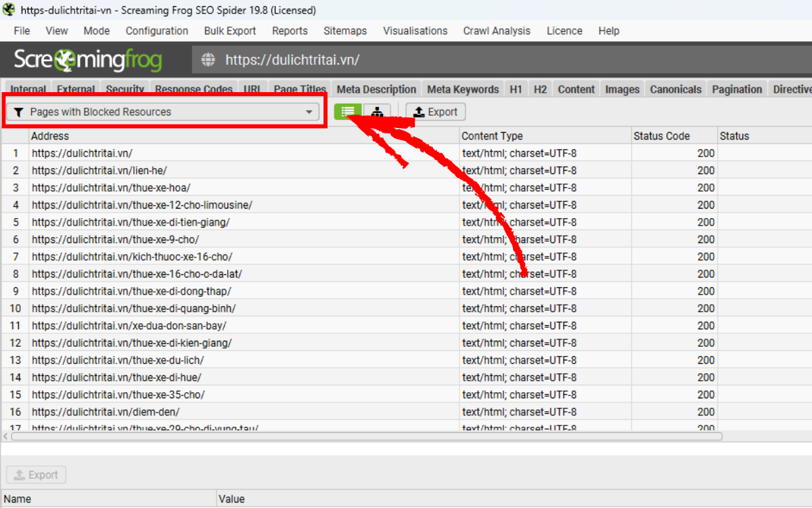
Task: Sort by the Status Code column
Action: click(x=661, y=136)
